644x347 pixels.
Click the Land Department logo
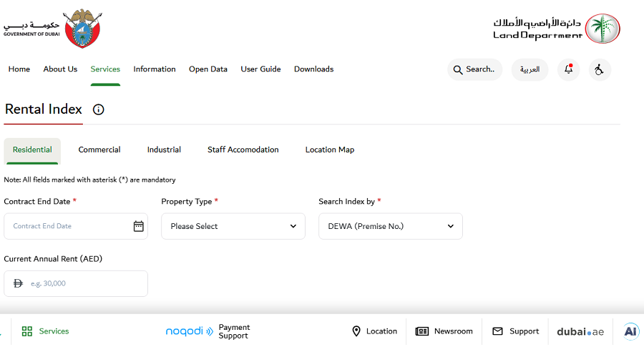tap(556, 29)
